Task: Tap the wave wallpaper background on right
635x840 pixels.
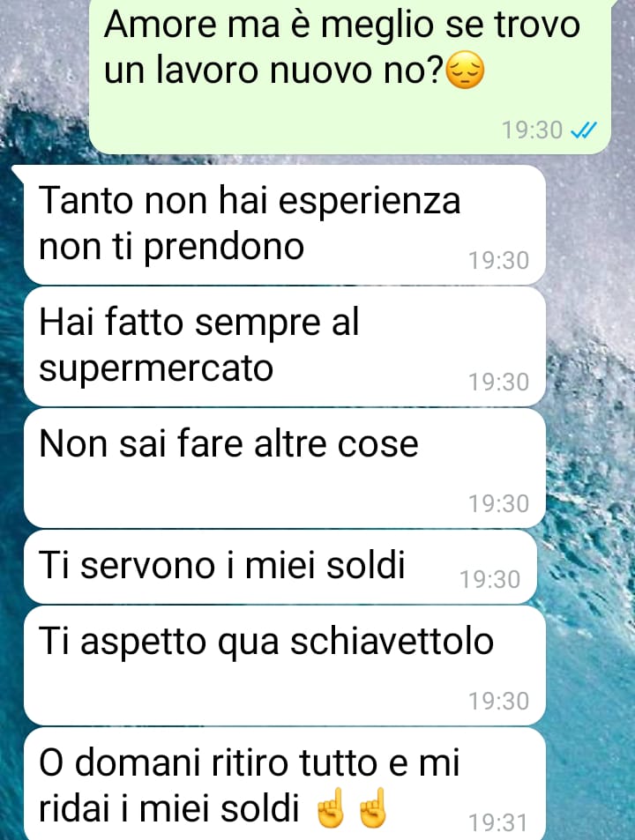Action: (589, 482)
